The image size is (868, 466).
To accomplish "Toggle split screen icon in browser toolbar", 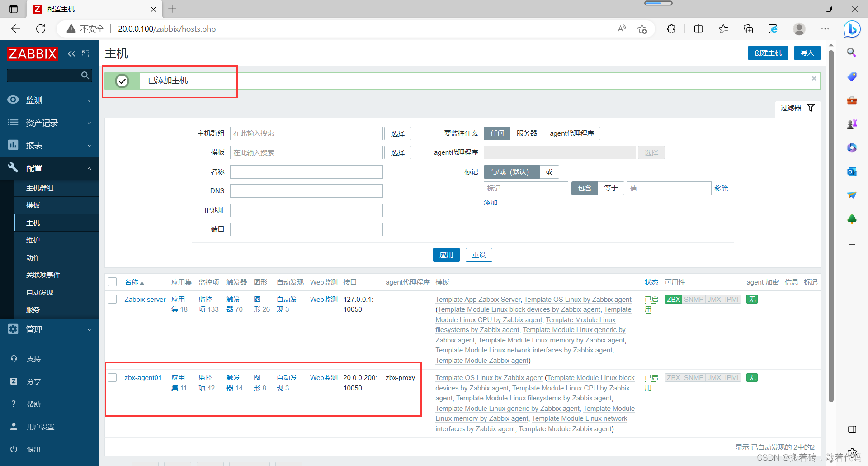I will pos(698,29).
